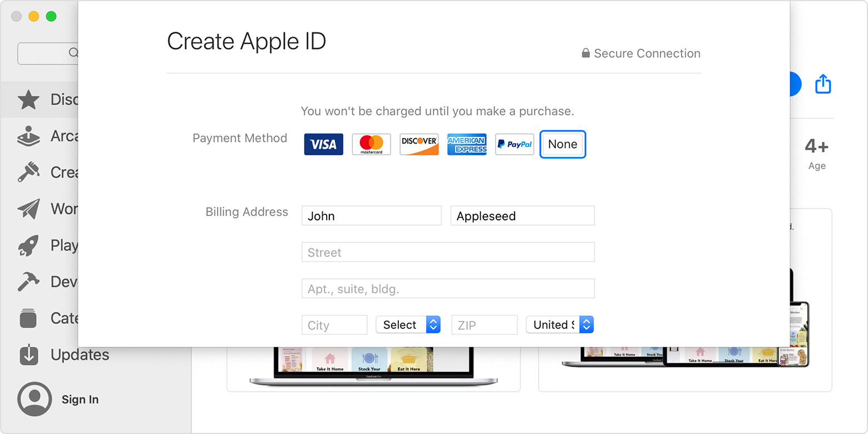Screen dimensions: 868x434
Task: Choose Mastercard payment option
Action: point(371,145)
